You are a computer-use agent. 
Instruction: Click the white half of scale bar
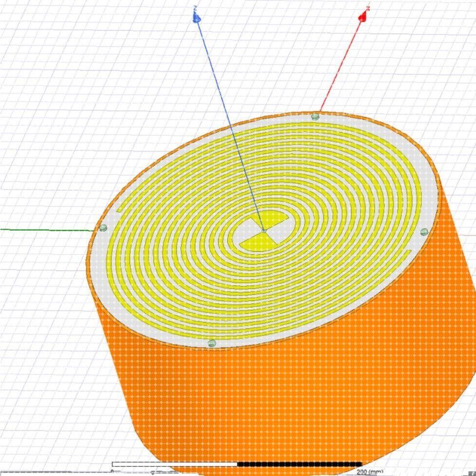[x=175, y=464]
